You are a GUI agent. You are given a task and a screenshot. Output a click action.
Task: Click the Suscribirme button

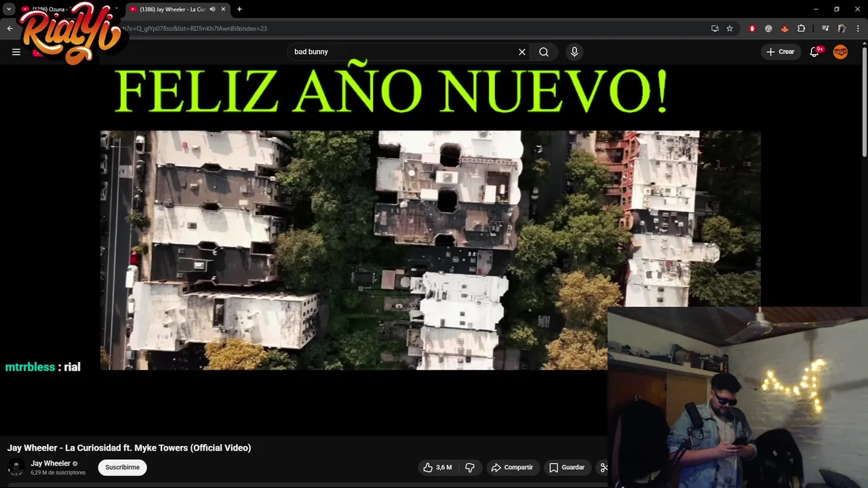pyautogui.click(x=122, y=467)
